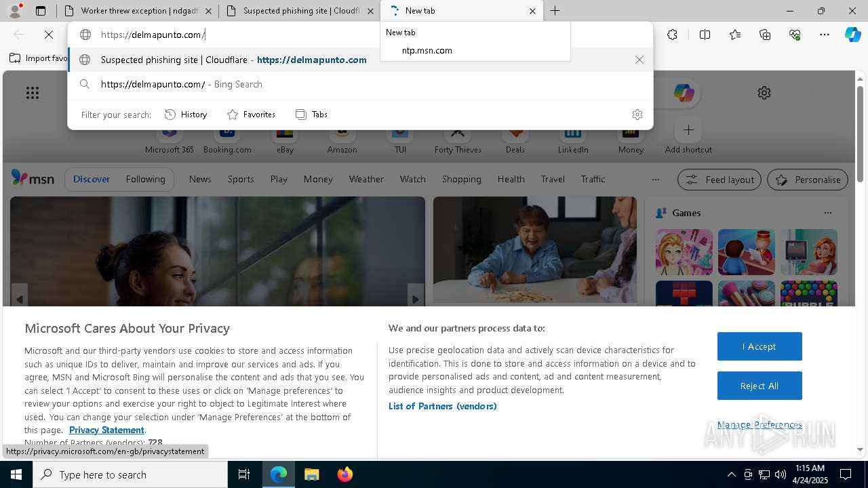Toggle split screen view icon
The width and height of the screenshot is (868, 488).
[x=705, y=35]
